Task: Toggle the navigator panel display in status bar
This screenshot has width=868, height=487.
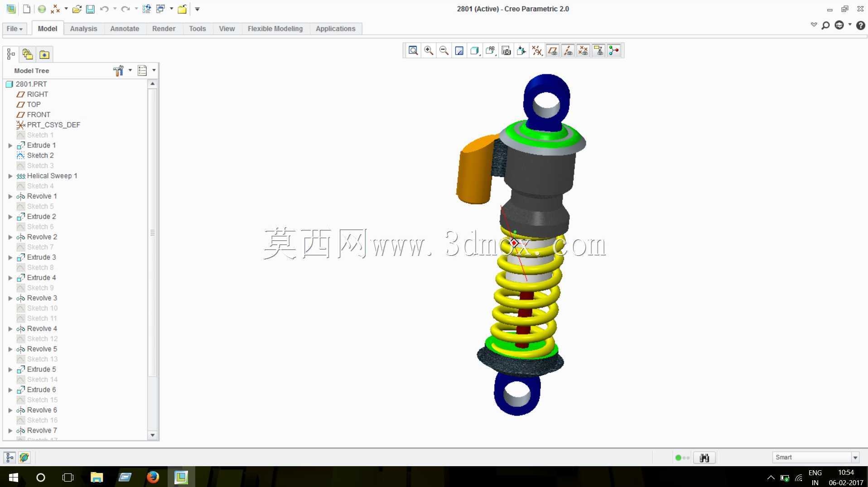Action: click(10, 458)
